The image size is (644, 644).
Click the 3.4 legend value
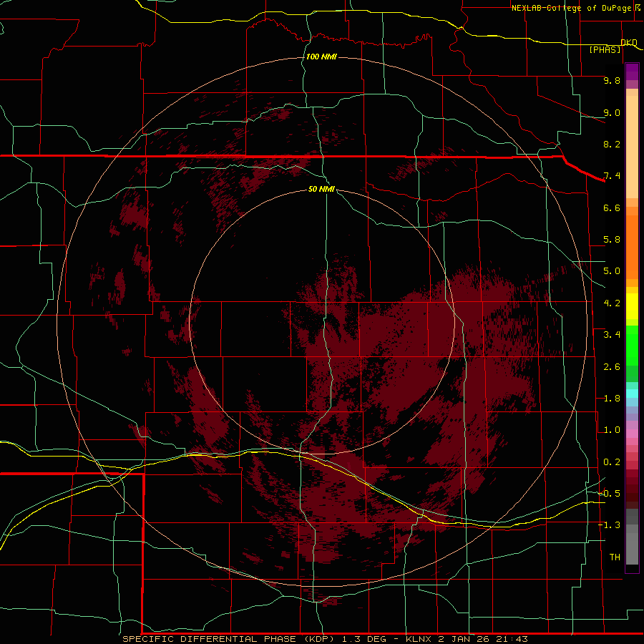[x=612, y=335]
